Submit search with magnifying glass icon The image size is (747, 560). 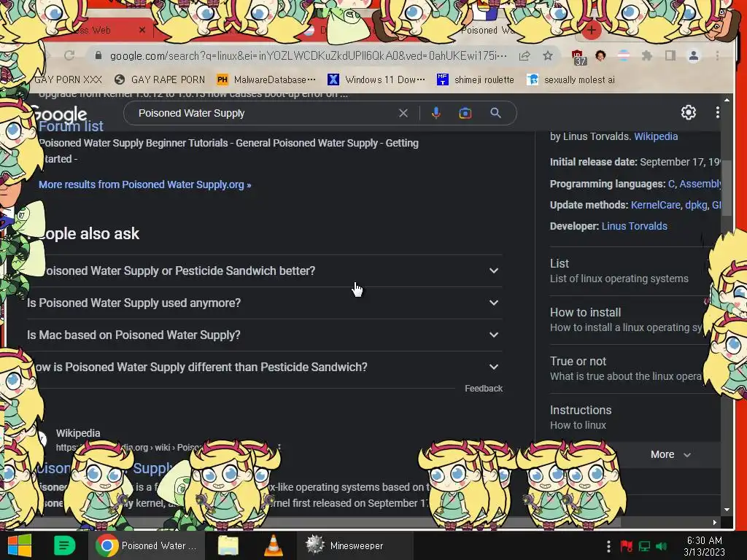[495, 113]
